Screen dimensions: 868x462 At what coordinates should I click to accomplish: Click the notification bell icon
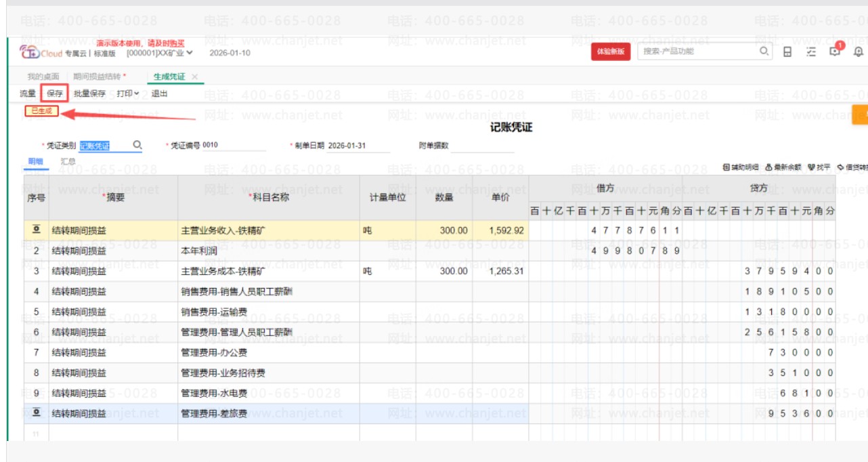pos(859,51)
